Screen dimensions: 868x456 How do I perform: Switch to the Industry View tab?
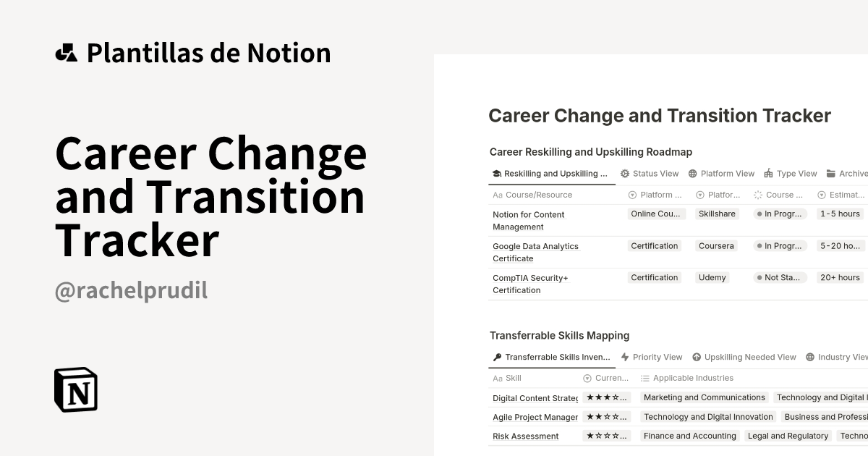pos(836,357)
